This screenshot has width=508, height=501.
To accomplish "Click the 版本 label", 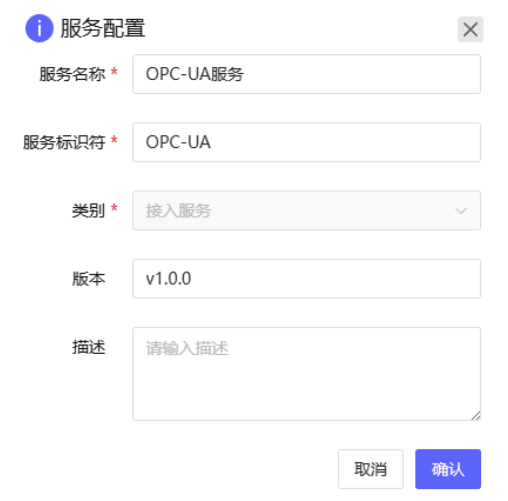I will click(x=89, y=279).
